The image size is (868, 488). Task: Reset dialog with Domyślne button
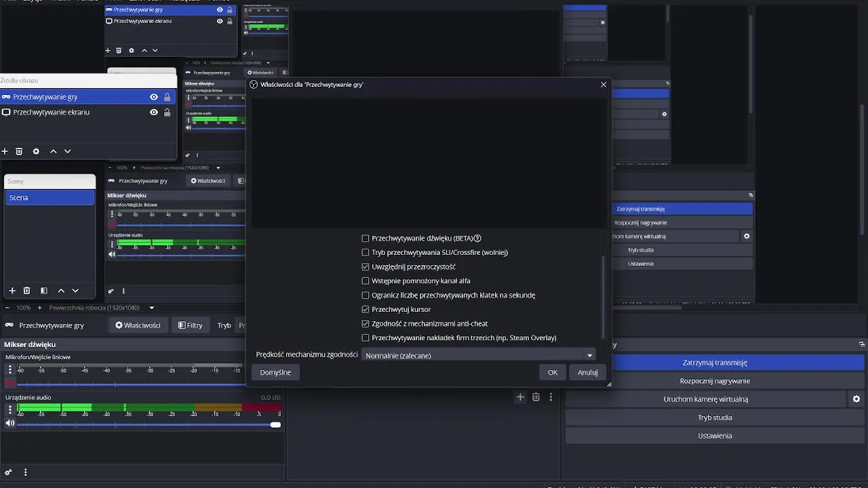click(x=275, y=372)
